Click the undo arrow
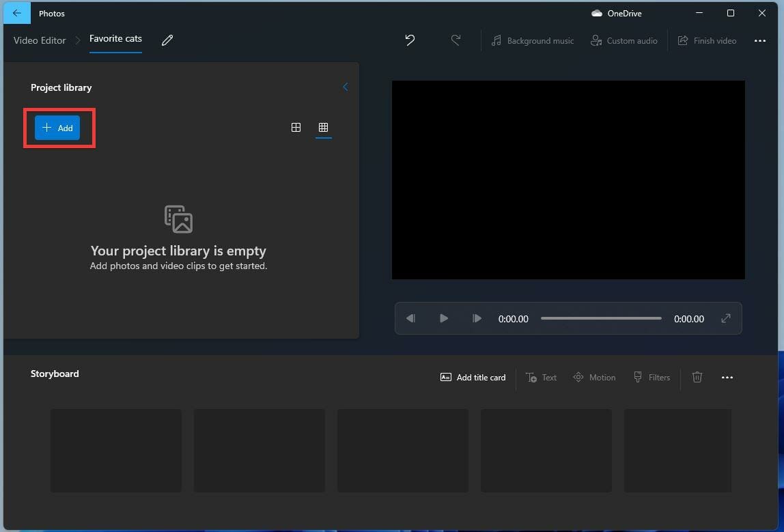This screenshot has height=532, width=784. pyautogui.click(x=410, y=40)
